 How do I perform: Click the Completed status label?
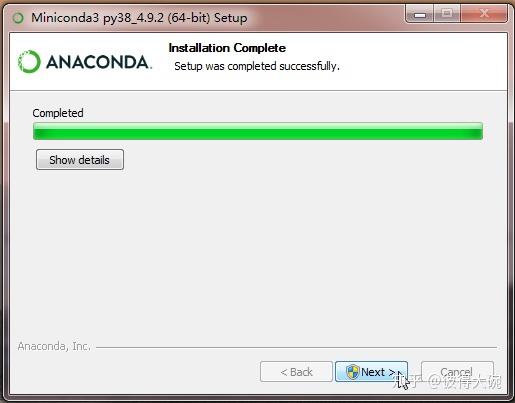point(58,113)
